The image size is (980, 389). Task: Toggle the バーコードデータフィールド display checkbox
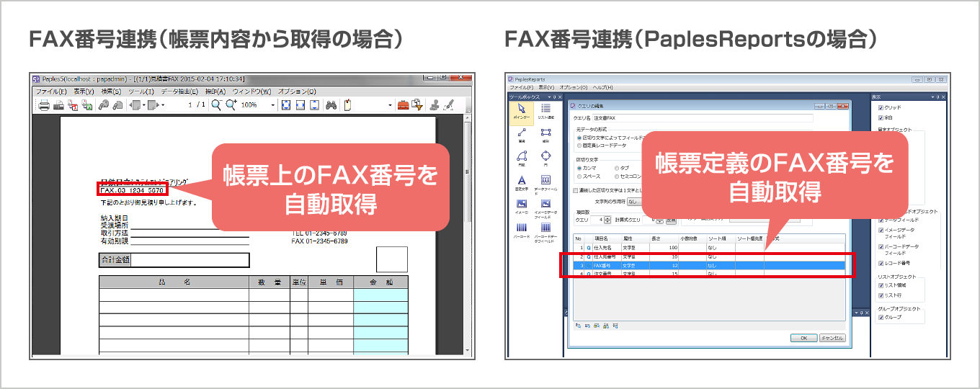point(881,246)
